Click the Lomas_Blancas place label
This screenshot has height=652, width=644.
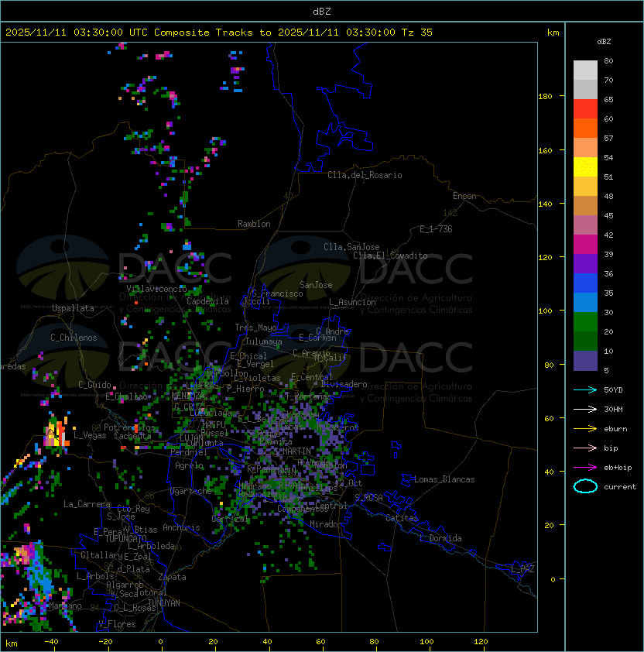click(444, 479)
